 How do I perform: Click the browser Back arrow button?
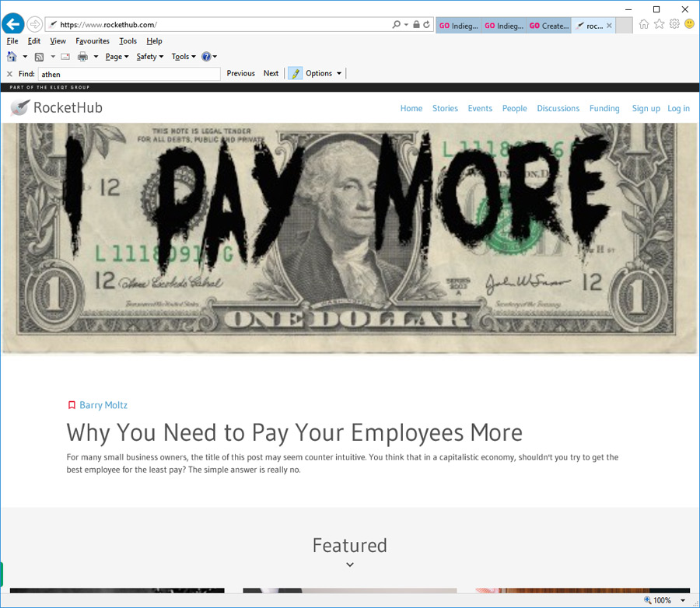pos(13,24)
